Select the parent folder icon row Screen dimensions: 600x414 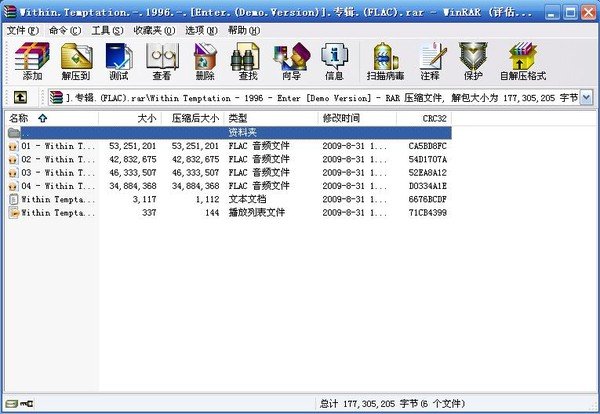pyautogui.click(x=14, y=133)
